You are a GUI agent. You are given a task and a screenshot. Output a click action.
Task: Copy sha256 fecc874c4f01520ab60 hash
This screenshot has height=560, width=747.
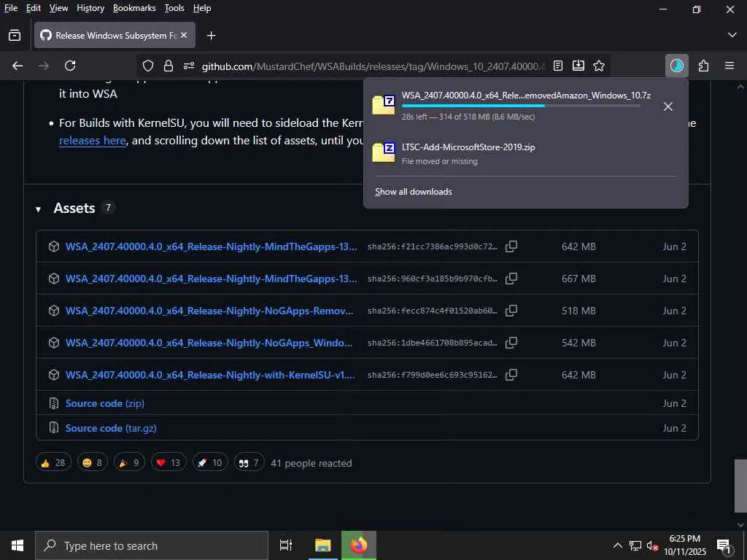coord(511,311)
